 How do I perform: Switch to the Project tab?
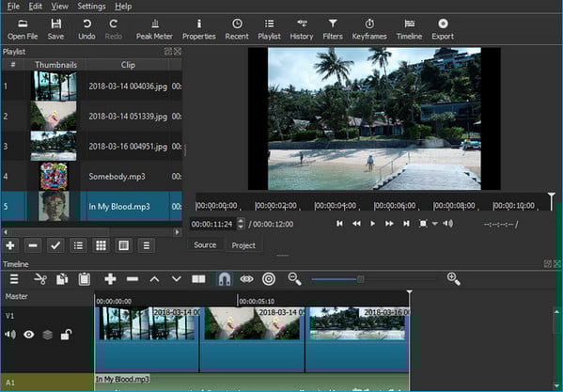pos(243,245)
